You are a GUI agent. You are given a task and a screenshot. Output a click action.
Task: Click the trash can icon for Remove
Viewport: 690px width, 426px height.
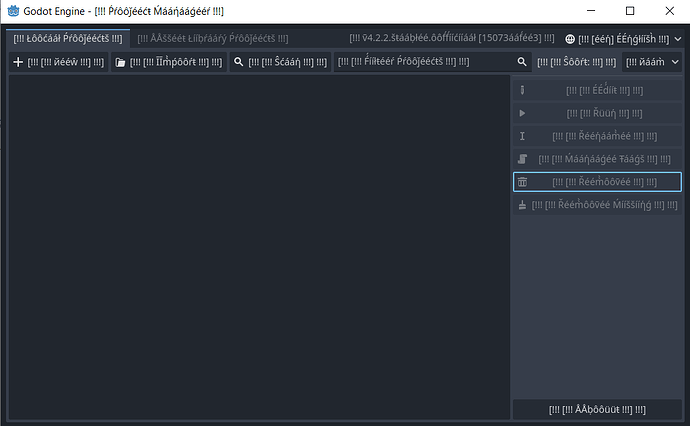521,182
